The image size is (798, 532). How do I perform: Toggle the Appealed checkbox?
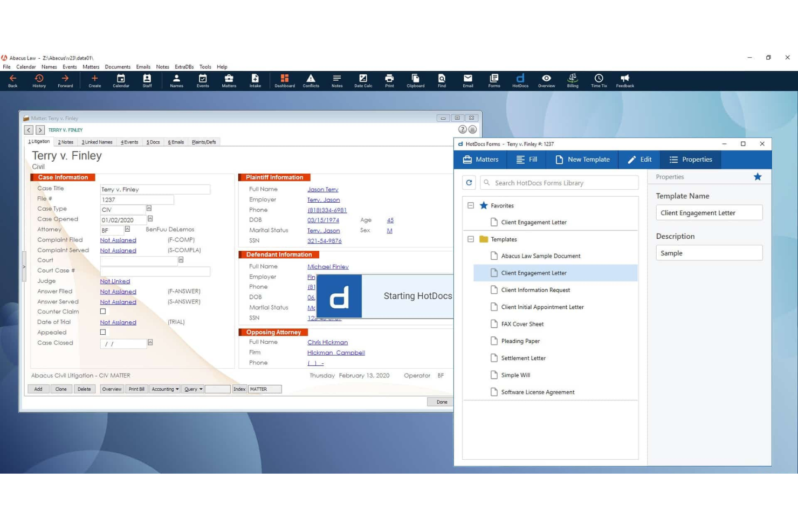102,333
